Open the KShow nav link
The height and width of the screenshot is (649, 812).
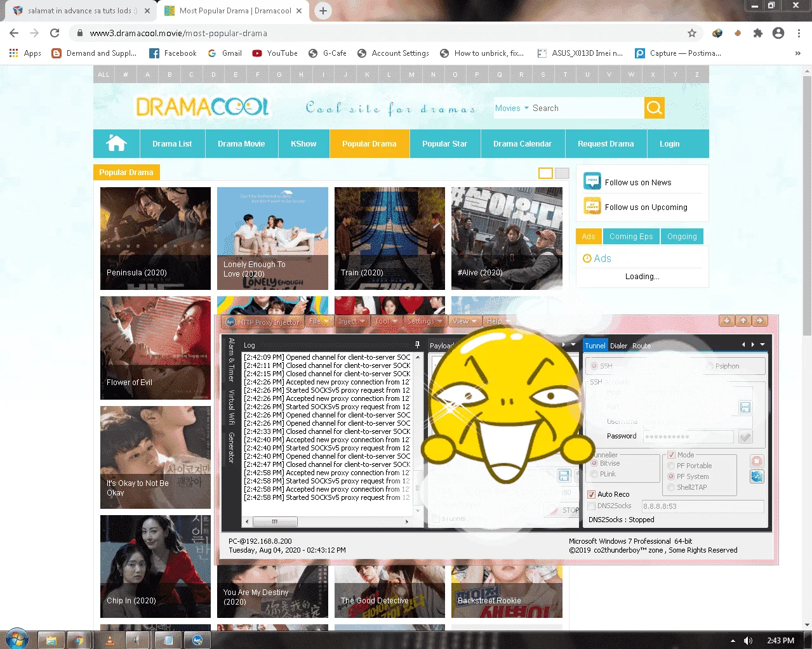coord(303,144)
